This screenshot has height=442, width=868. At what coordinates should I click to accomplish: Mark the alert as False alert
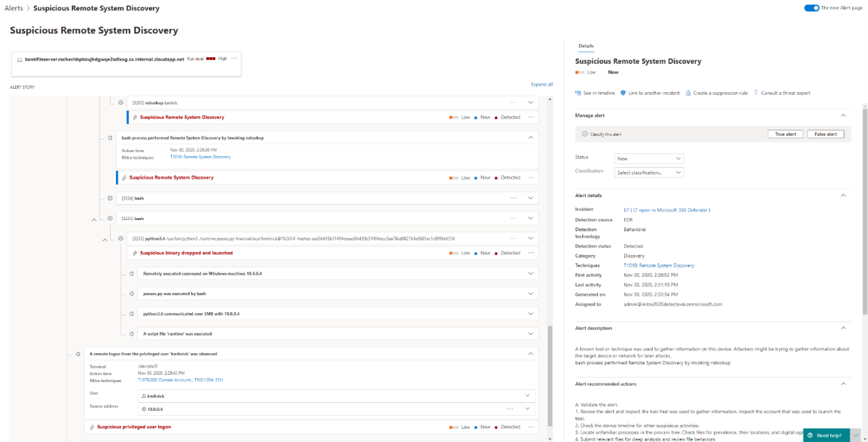[x=827, y=133]
